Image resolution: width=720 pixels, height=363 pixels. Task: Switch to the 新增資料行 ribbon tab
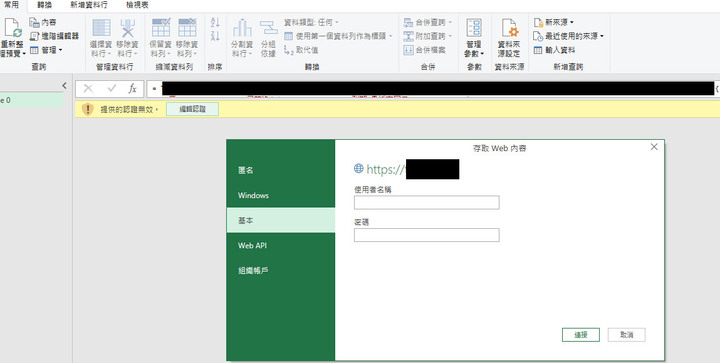[x=89, y=5]
